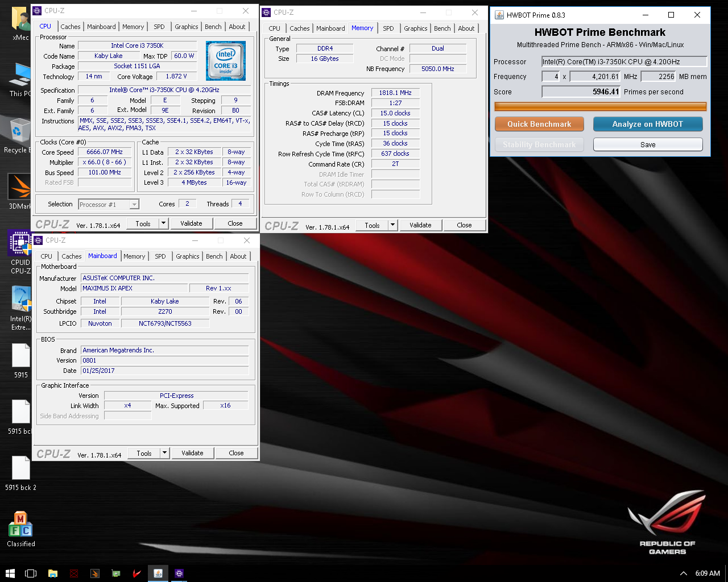Click the green graphics card taskbar icon

[x=116, y=573]
